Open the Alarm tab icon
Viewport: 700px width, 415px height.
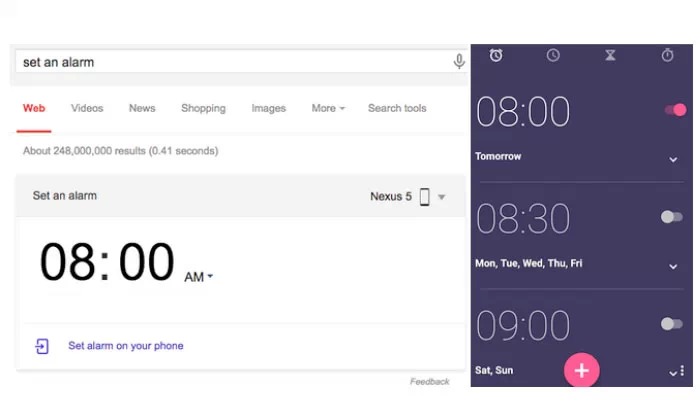pyautogui.click(x=495, y=56)
